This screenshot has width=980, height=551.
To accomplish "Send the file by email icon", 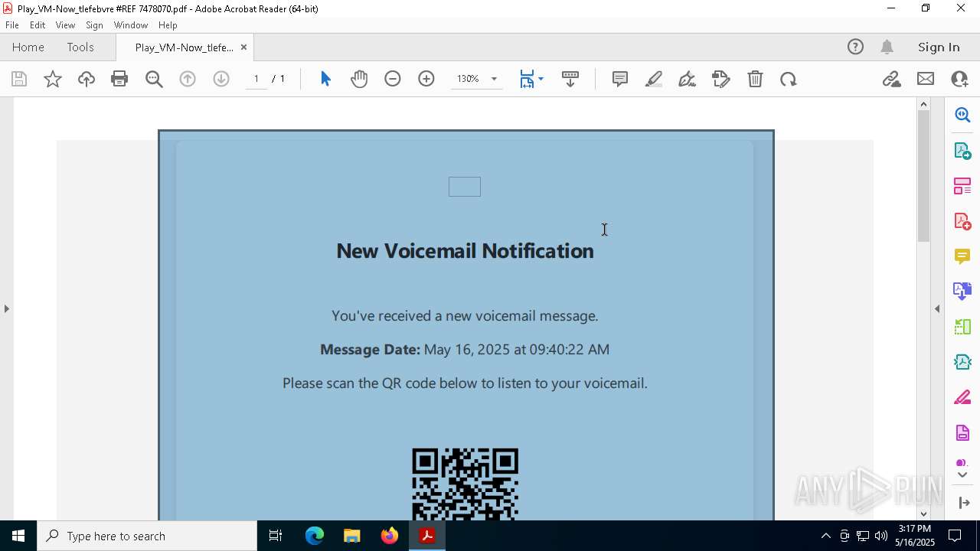I will [x=926, y=79].
